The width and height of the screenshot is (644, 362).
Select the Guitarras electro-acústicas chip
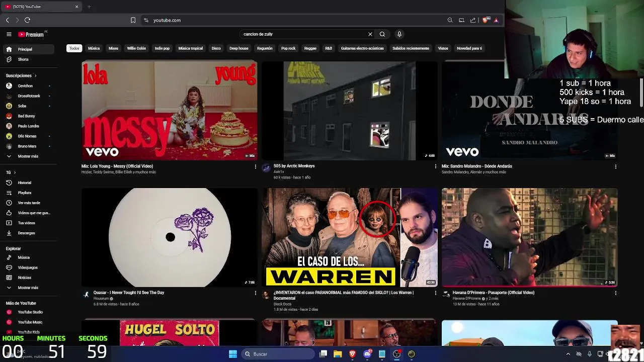(x=362, y=48)
